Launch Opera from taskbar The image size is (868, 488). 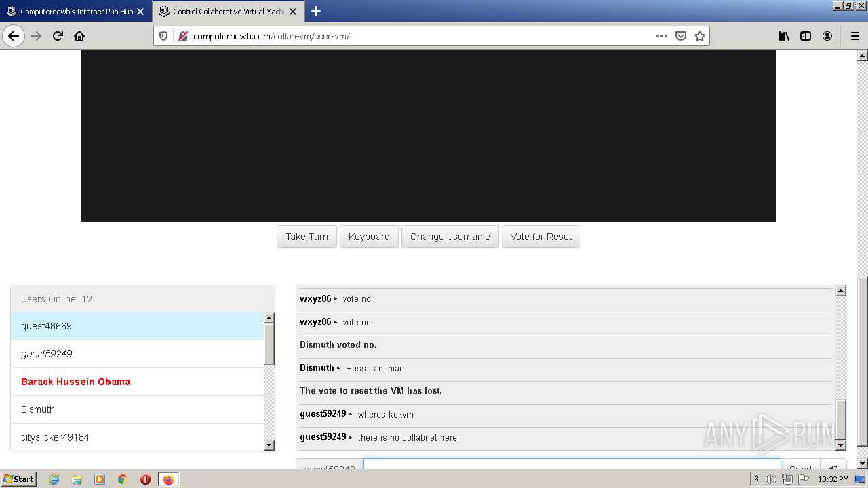145,479
